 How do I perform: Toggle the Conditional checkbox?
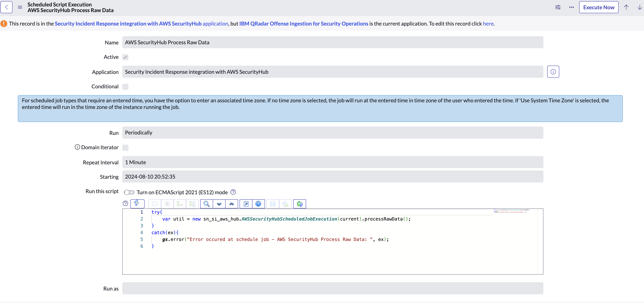click(125, 86)
